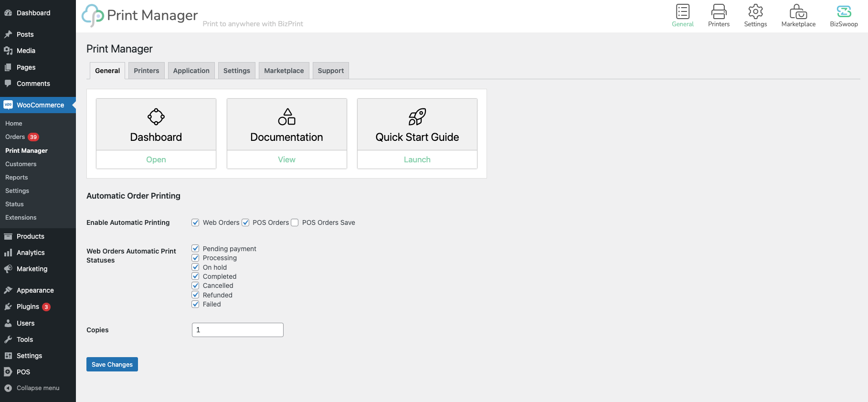
Task: Click the Appearance brush icon
Action: (x=8, y=290)
